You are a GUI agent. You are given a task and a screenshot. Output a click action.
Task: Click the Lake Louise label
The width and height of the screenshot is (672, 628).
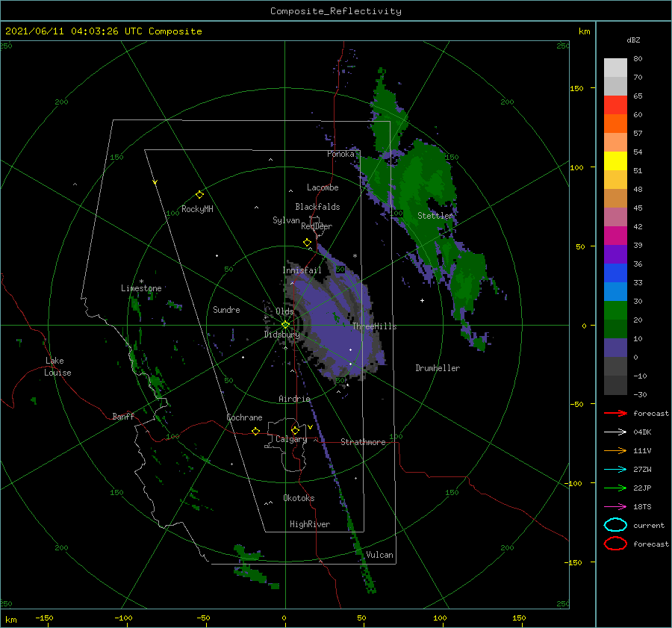(57, 367)
